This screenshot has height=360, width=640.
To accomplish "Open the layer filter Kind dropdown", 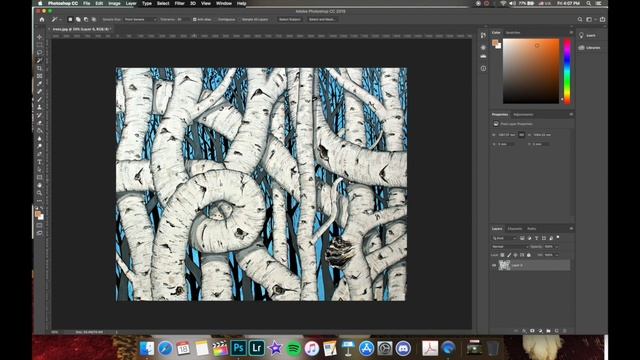I will pos(504,238).
